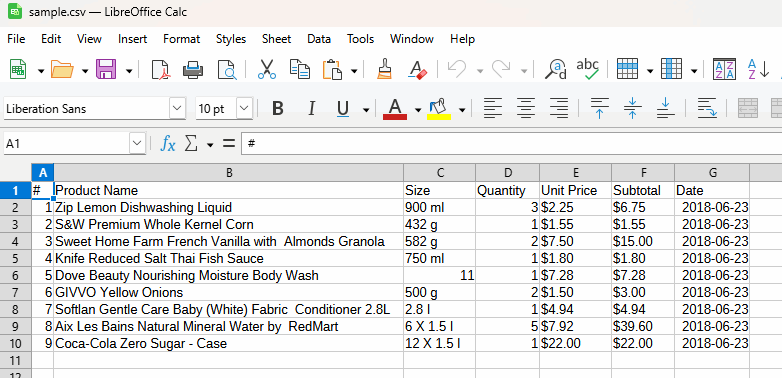Screen dimensions: 782x378
Task: Align cell content to bottom
Action: coord(665,108)
